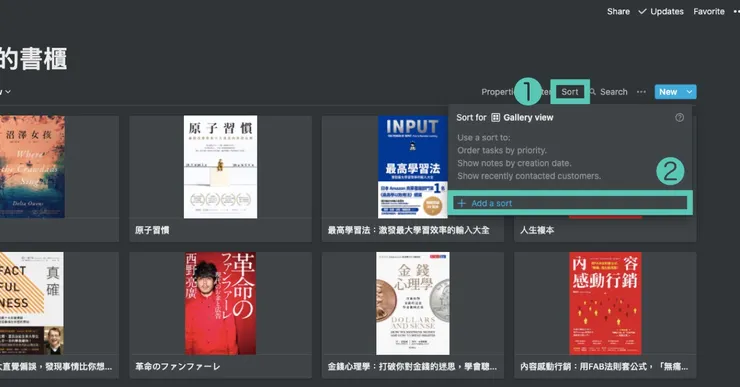The image size is (740, 387).
Task: Open the Factfulness 真確 book cover
Action: pyautogui.click(x=32, y=303)
